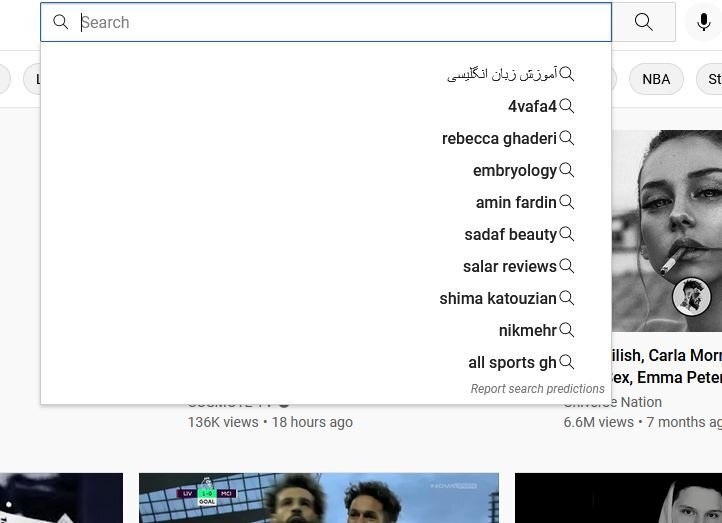This screenshot has width=722, height=523.
Task: Select the partially visible St filter chip
Action: (x=710, y=79)
